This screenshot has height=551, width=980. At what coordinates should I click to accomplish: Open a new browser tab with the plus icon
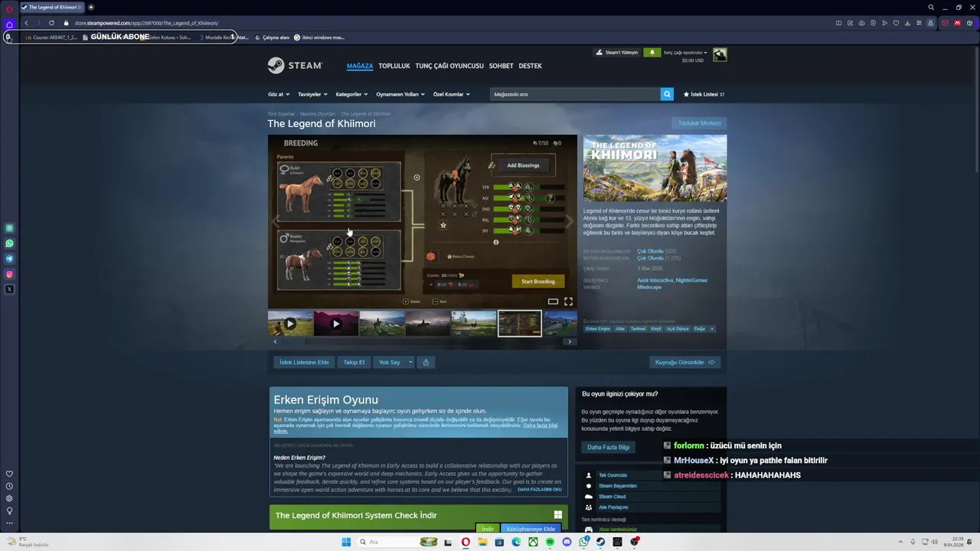tap(91, 7)
